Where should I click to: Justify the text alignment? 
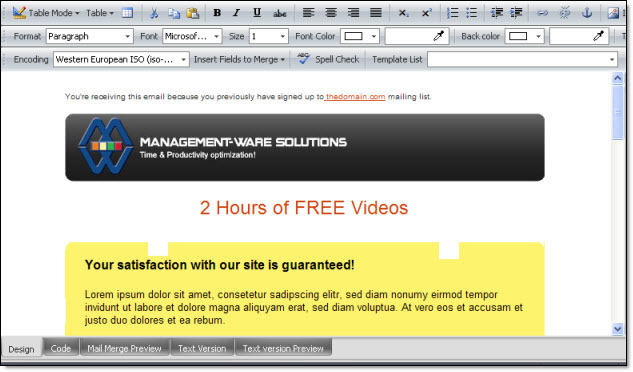(376, 13)
